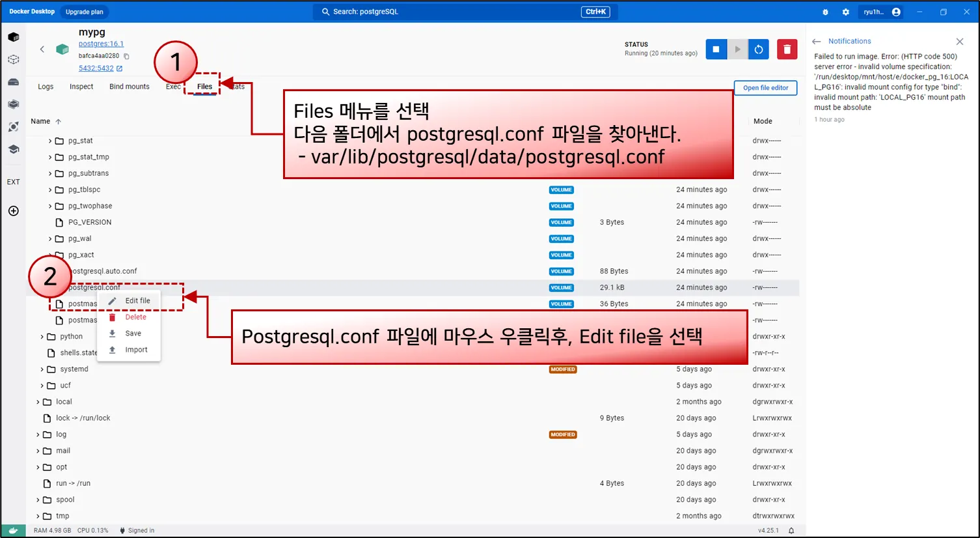This screenshot has height=538, width=980.
Task: Click the pencil icon beside Edit file
Action: click(113, 301)
